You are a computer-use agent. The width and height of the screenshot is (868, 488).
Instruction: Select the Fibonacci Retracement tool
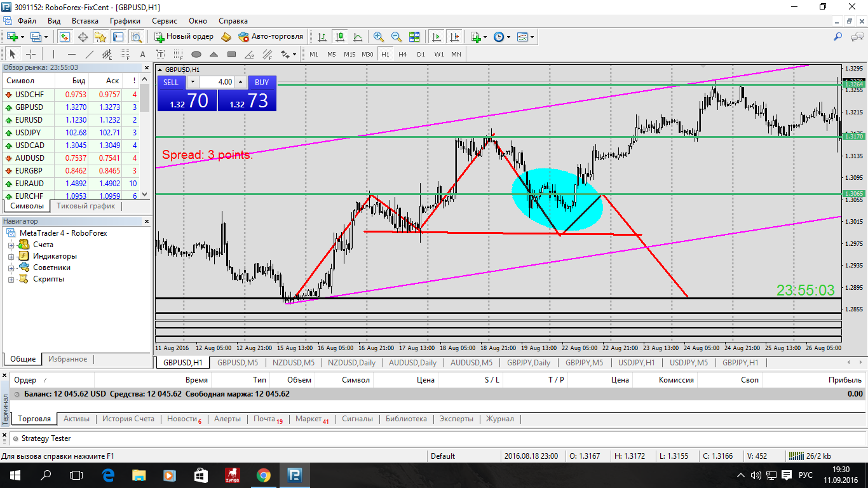[125, 54]
